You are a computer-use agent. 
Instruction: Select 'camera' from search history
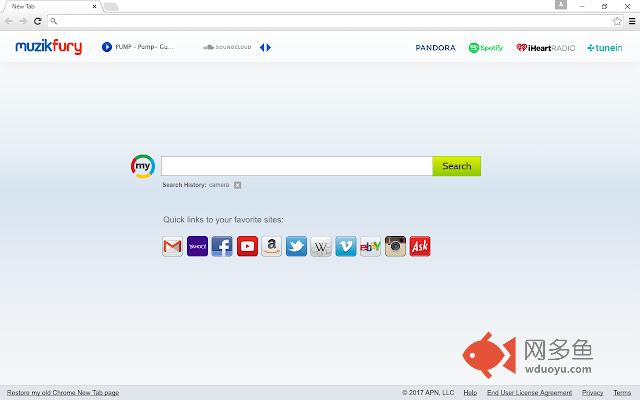click(219, 185)
